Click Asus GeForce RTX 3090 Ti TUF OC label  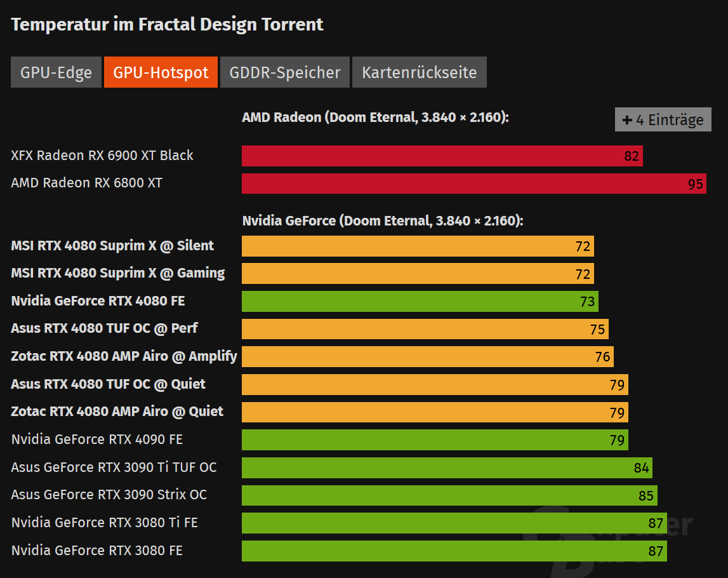pyautogui.click(x=114, y=467)
